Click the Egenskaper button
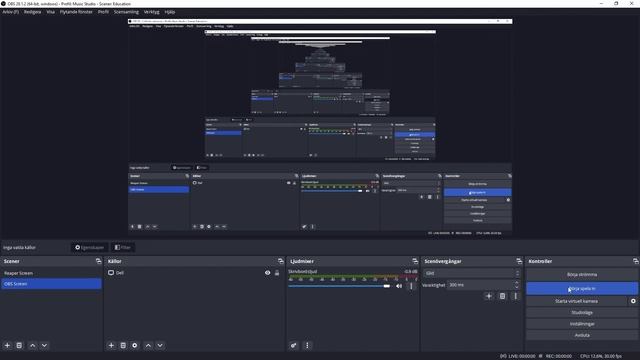The image size is (640, 360). (x=89, y=247)
